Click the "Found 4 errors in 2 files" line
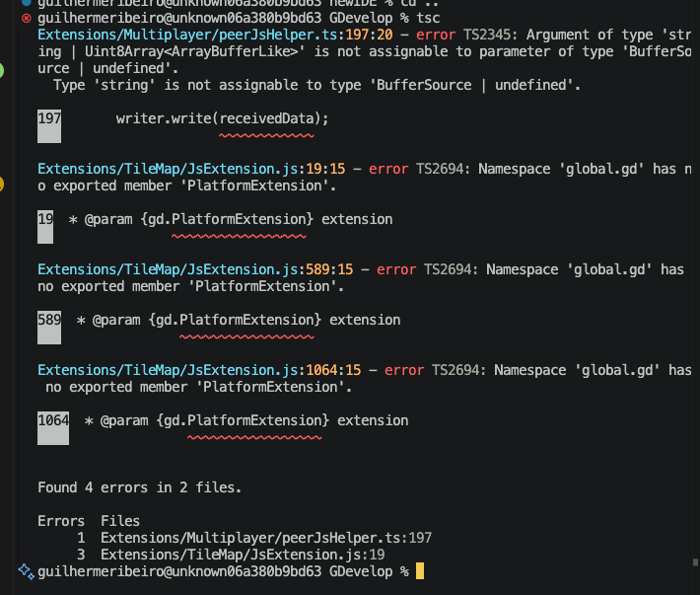 (x=139, y=487)
